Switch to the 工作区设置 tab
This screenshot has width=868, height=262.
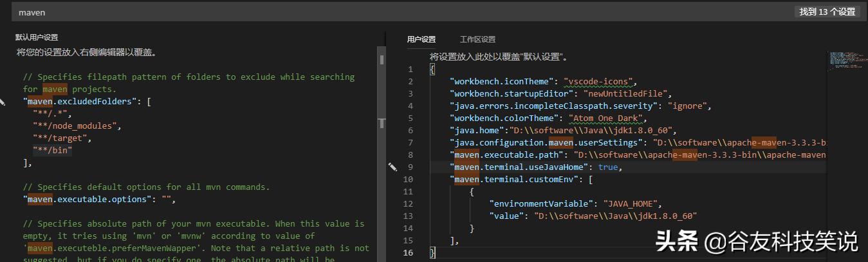(477, 39)
